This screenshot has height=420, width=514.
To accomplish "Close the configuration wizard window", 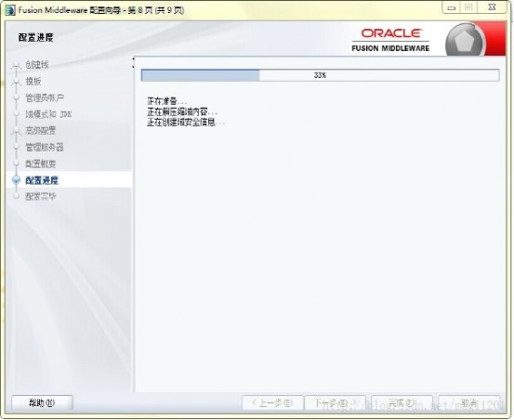I will click(492, 7).
